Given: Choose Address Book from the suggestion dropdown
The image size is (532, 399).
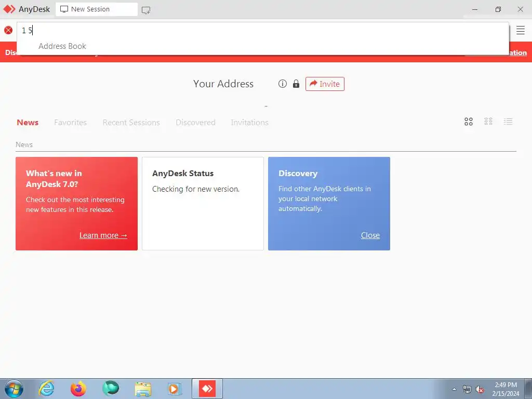Looking at the screenshot, I should pyautogui.click(x=62, y=46).
